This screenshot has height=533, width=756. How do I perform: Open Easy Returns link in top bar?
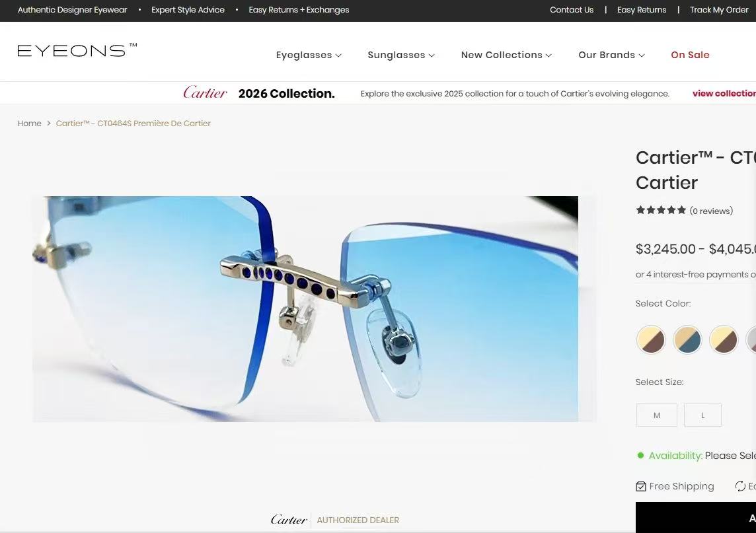(641, 10)
